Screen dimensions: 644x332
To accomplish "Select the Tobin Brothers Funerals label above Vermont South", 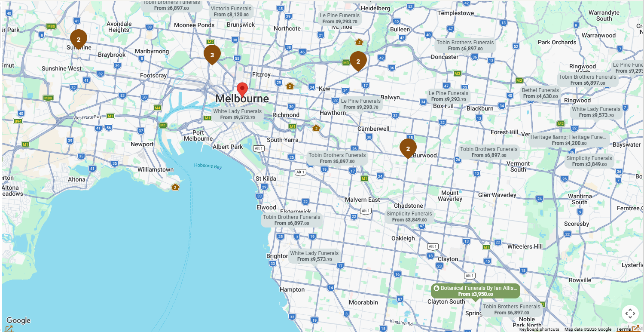I will pos(489,152).
